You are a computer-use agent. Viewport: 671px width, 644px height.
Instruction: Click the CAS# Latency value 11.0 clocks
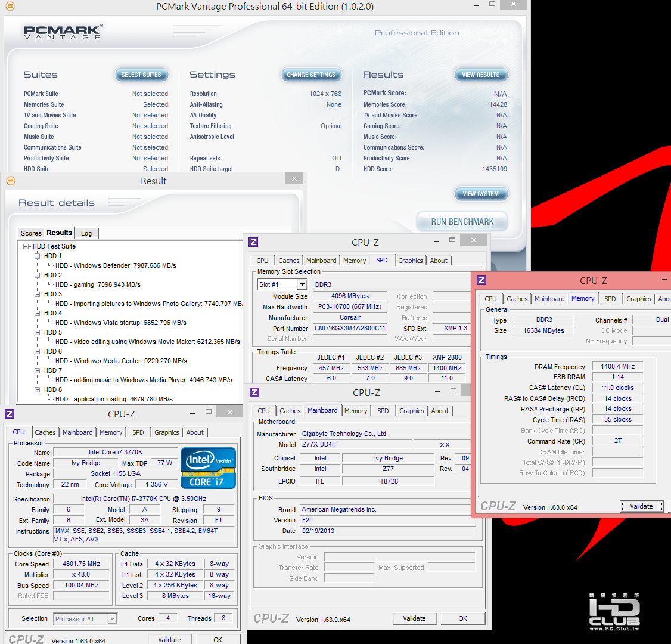click(x=617, y=388)
